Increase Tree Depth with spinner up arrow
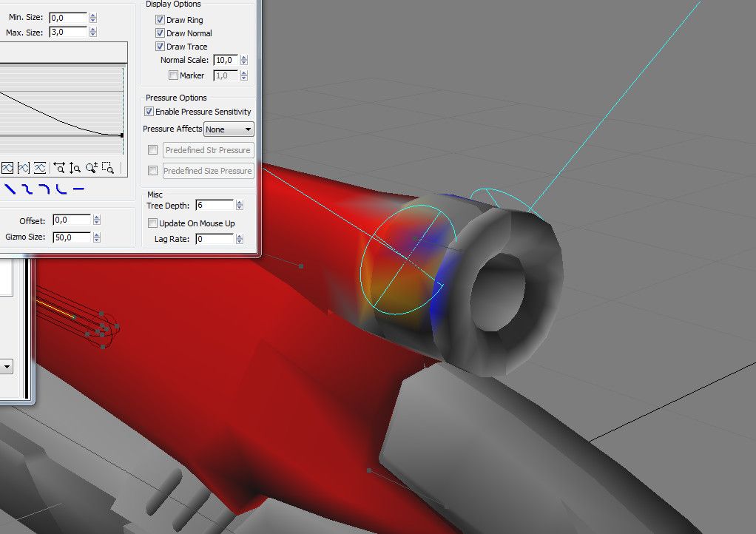756x534 pixels. [240, 203]
